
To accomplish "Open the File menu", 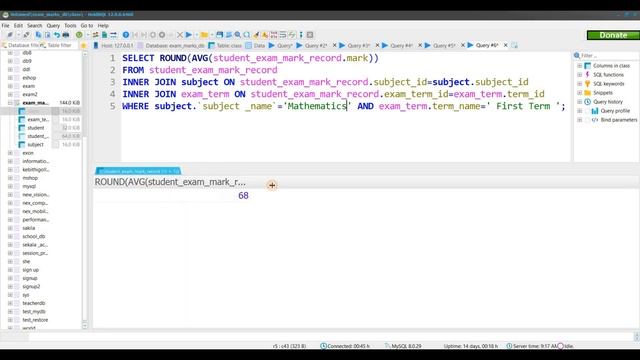I will click(5, 25).
